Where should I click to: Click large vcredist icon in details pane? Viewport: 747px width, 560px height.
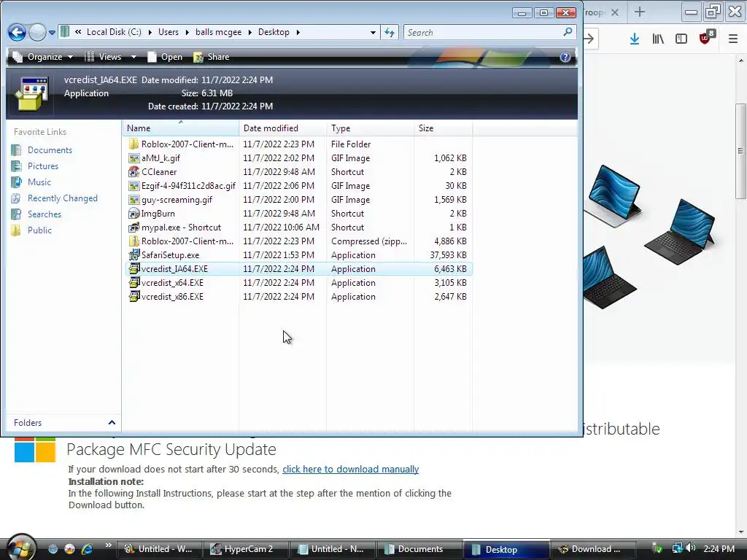click(31, 93)
